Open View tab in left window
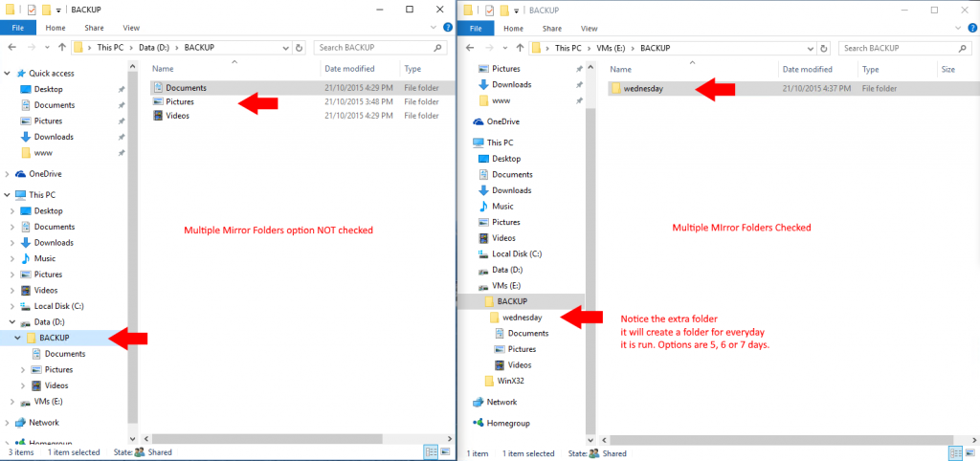 pyautogui.click(x=131, y=28)
